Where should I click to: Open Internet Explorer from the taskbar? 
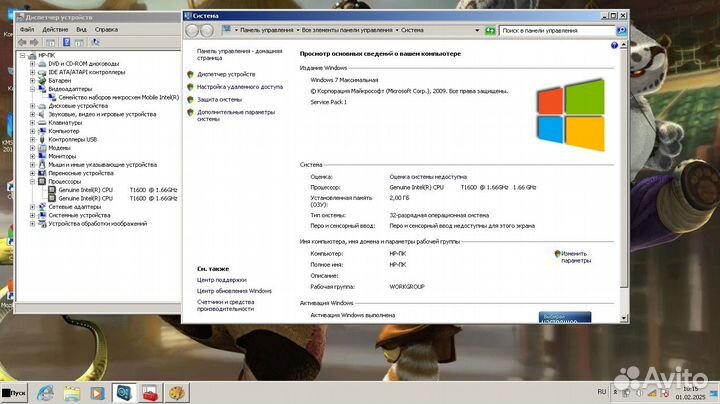pyautogui.click(x=45, y=393)
